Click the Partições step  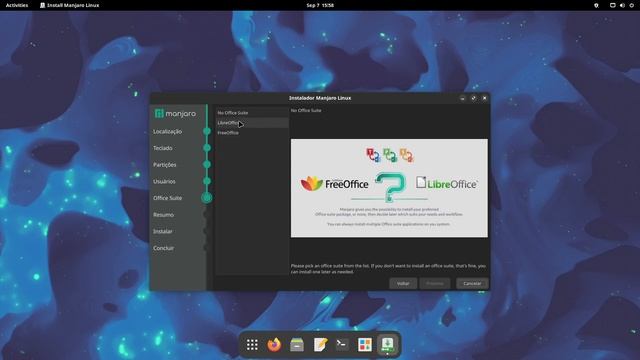(x=164, y=165)
